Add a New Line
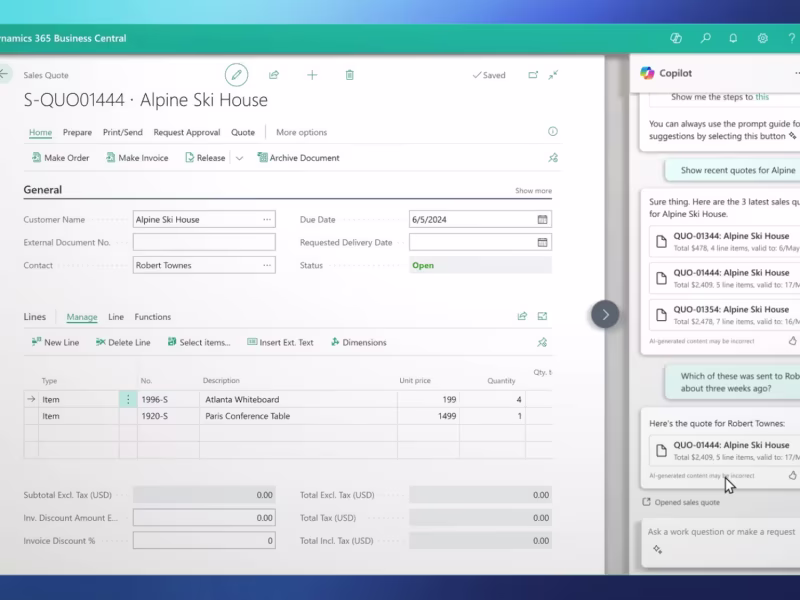This screenshot has width=800, height=600. (55, 342)
